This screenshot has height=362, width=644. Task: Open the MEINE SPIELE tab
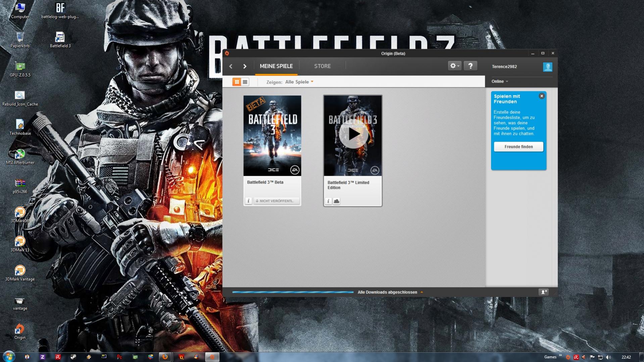click(x=276, y=66)
